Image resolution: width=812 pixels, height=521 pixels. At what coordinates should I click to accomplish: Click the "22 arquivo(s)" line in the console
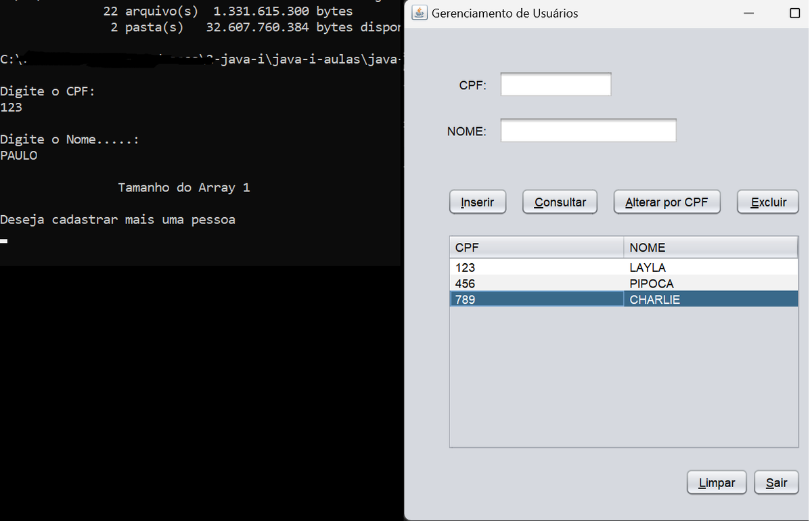point(228,12)
